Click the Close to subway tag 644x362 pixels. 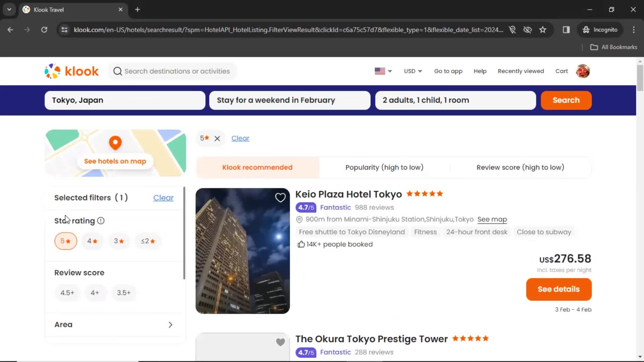(x=544, y=232)
